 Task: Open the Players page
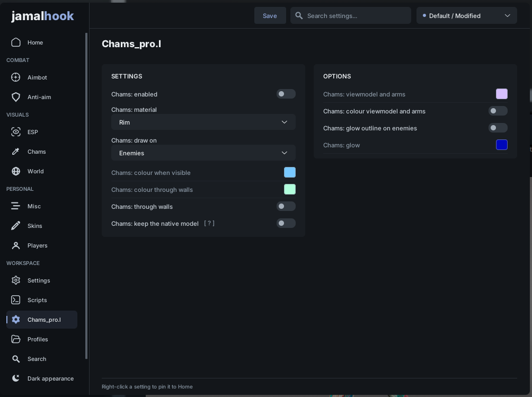[x=42, y=245]
